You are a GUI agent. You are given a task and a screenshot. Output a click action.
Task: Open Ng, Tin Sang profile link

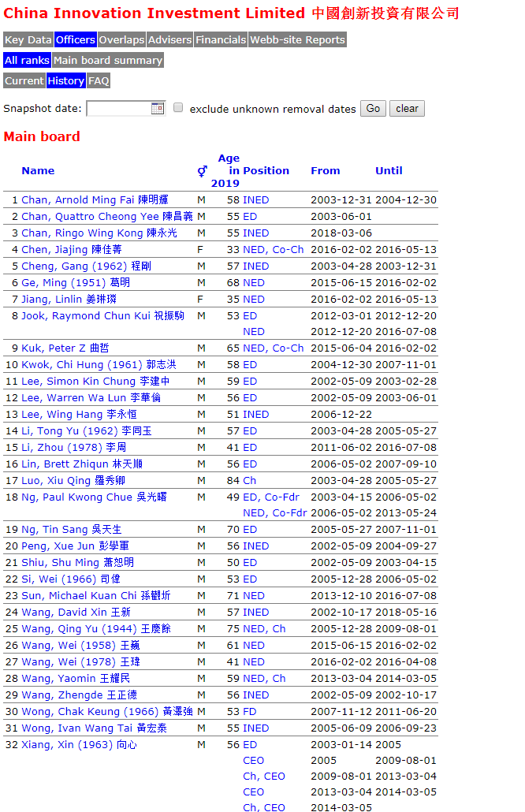coord(72,529)
